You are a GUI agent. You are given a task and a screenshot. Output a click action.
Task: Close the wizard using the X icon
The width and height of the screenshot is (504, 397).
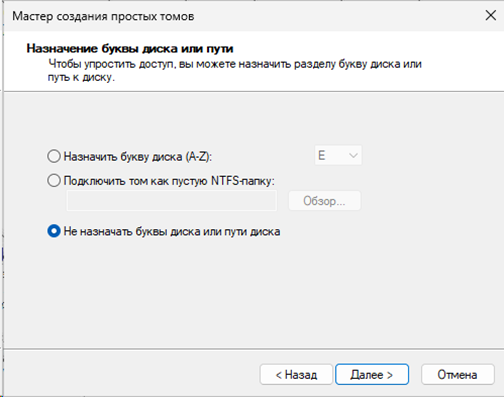tap(491, 15)
